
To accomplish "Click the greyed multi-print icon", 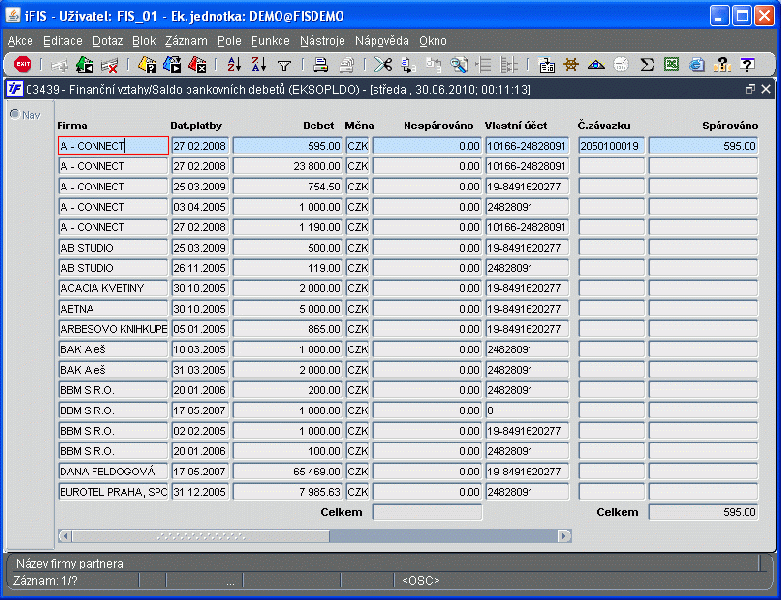I will (x=346, y=65).
